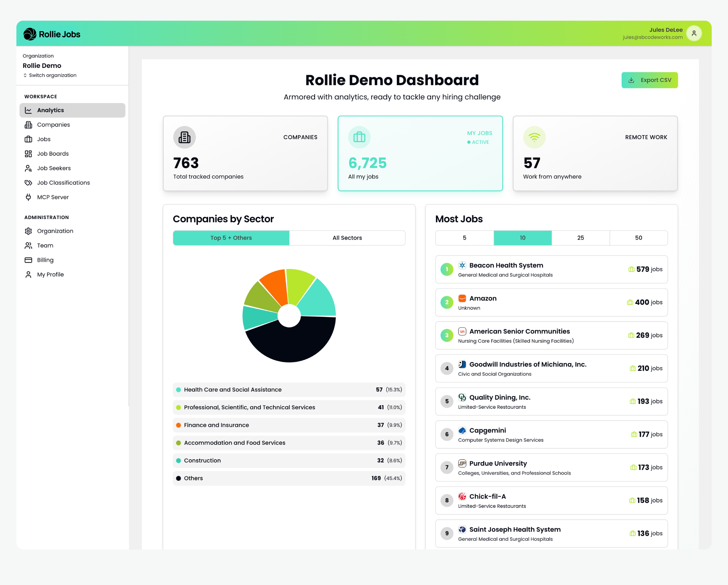Go to Job Boards page
Screen dimensions: 728x585
click(72, 154)
